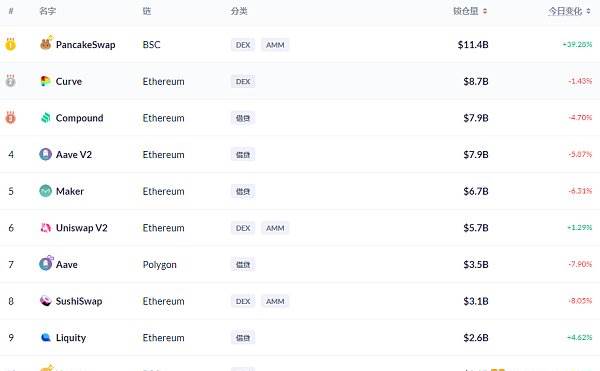Click the Curve rainbow logo icon
The image size is (600, 371).
[46, 81]
